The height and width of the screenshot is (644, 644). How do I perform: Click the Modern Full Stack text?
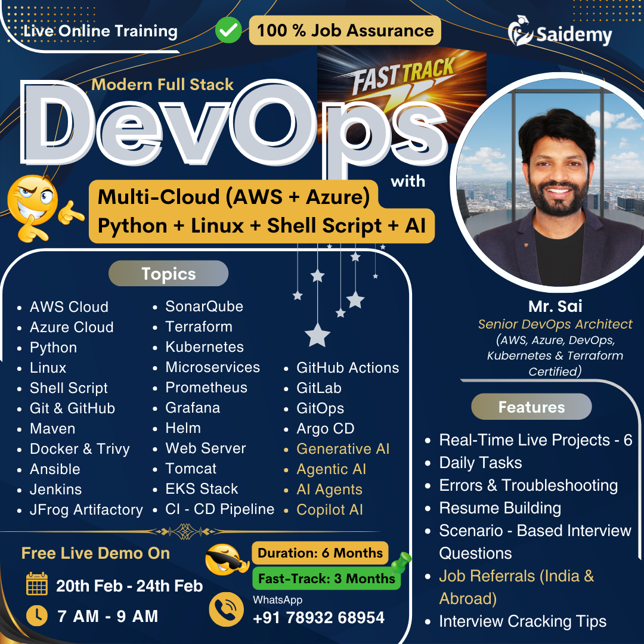pos(163,85)
